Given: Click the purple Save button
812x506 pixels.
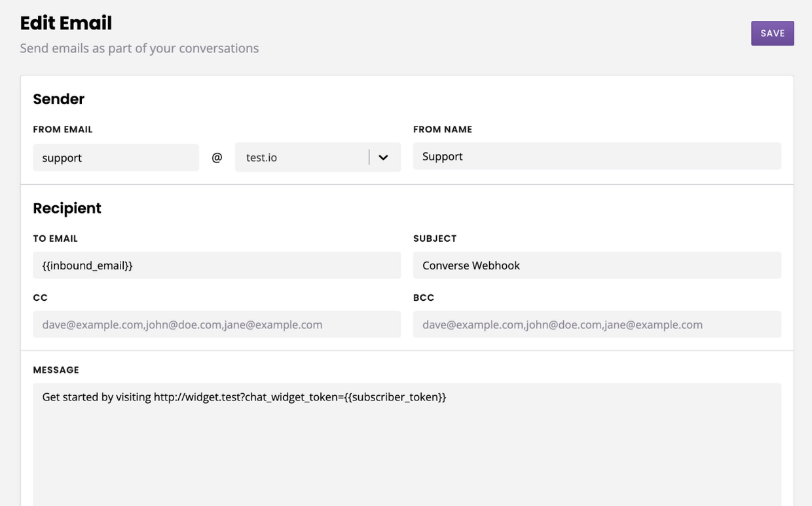Looking at the screenshot, I should pyautogui.click(x=772, y=33).
